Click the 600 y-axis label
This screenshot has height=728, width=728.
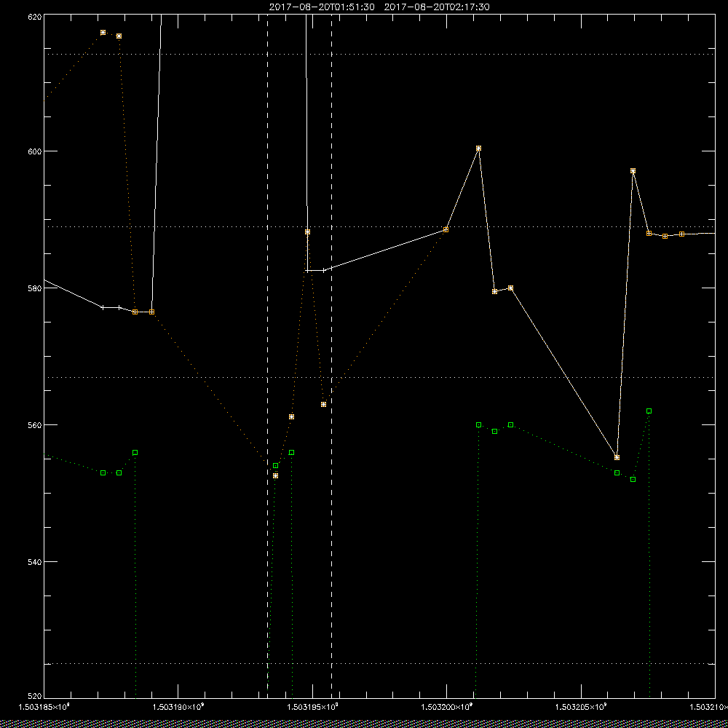35,151
